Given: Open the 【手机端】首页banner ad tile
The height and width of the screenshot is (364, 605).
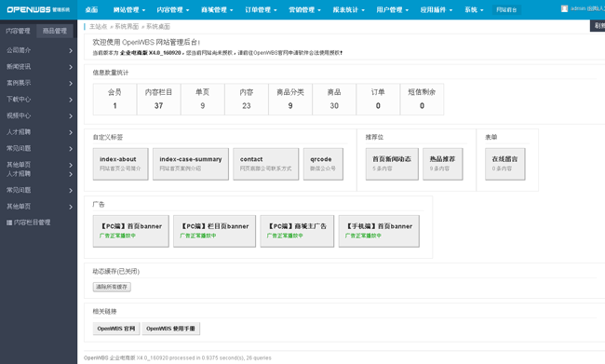Looking at the screenshot, I should point(379,231).
